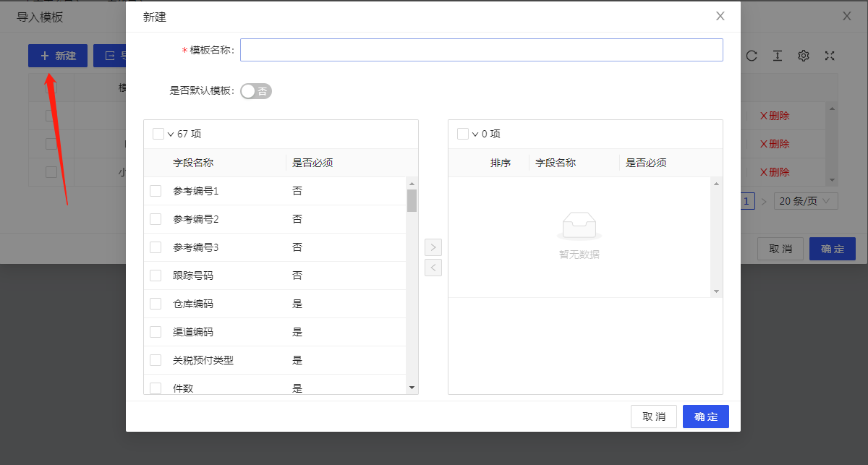Click the 排序 column header

(501, 163)
